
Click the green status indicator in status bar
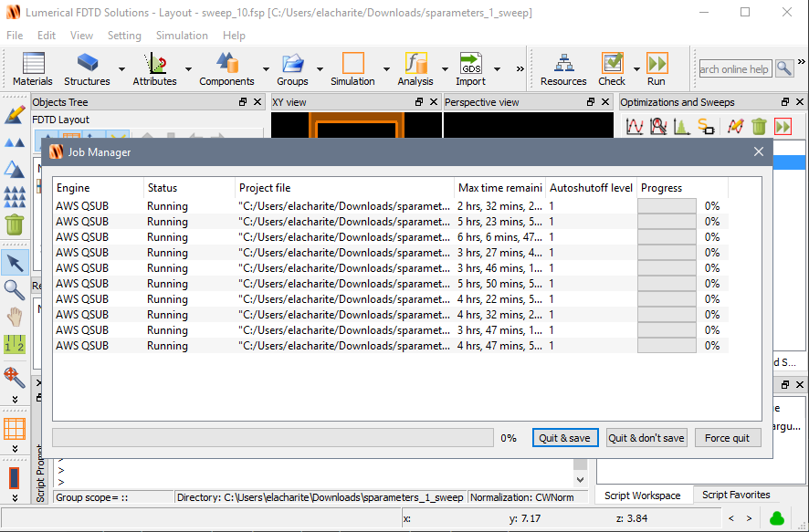tap(776, 518)
